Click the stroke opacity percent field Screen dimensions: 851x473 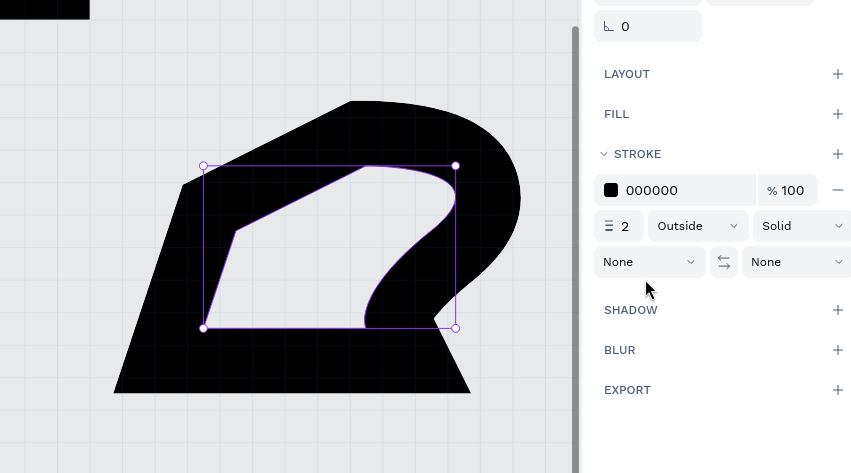click(x=789, y=190)
